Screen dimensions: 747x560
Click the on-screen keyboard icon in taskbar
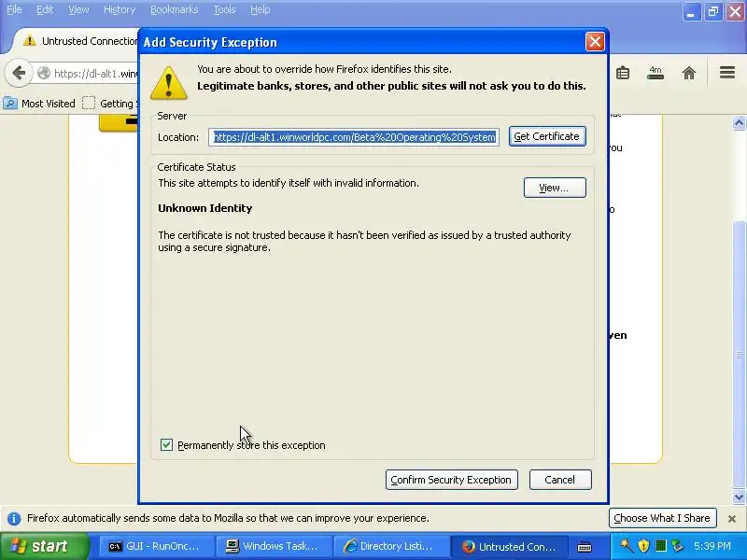(x=585, y=547)
